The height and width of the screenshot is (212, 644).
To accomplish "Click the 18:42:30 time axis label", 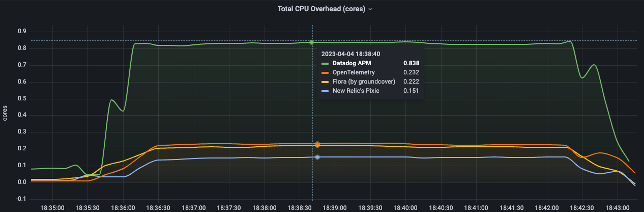I will point(582,208).
